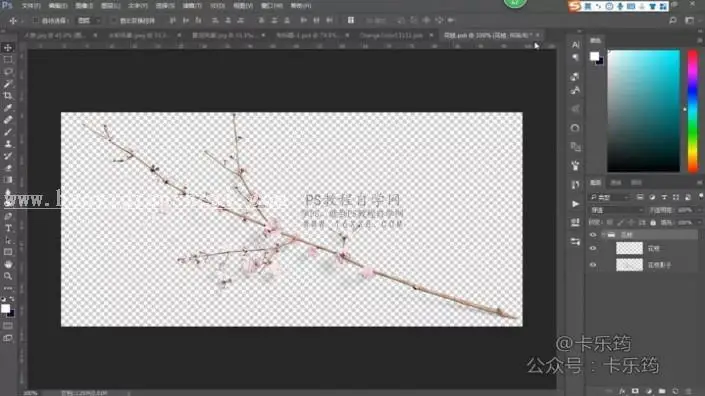Open the collapsed panel labeled AI
705x396 pixels.
(x=575, y=44)
